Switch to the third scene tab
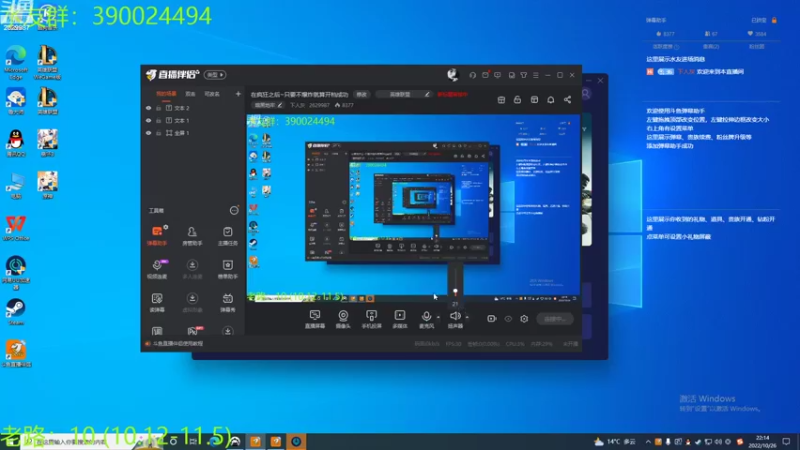The height and width of the screenshot is (450, 800). click(212, 94)
